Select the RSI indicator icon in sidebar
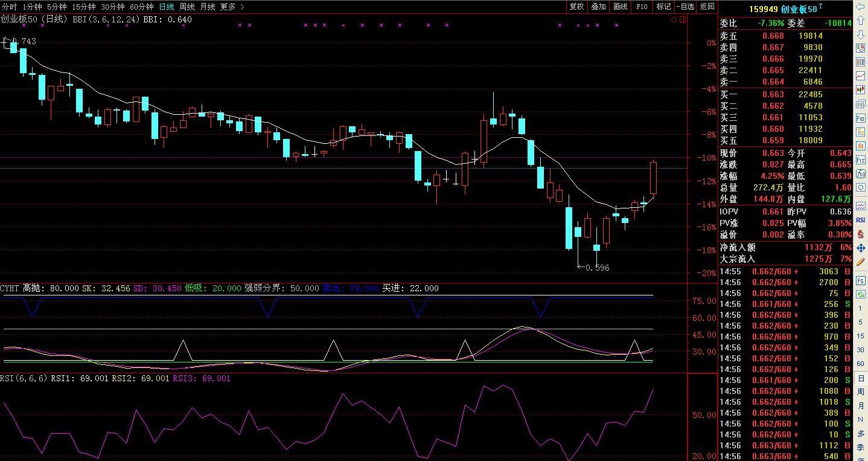868x461 pixels. click(x=861, y=220)
